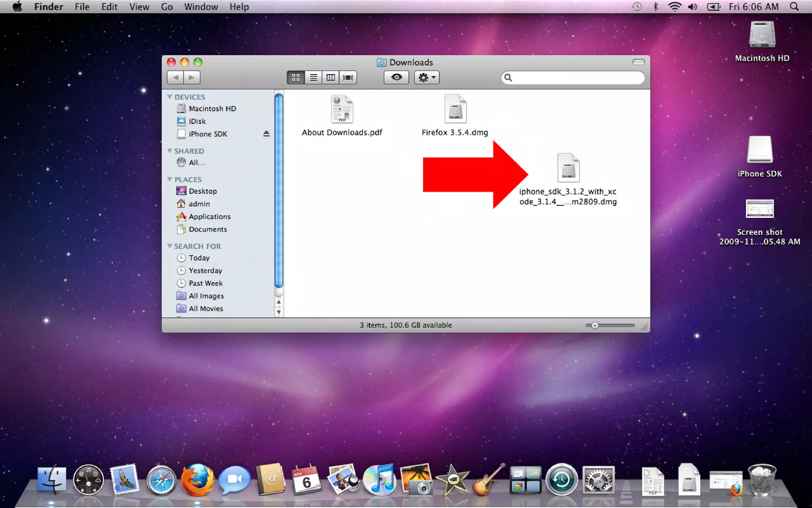Viewport: 812px width, 508px height.
Task: Click the back navigation button
Action: (x=175, y=77)
